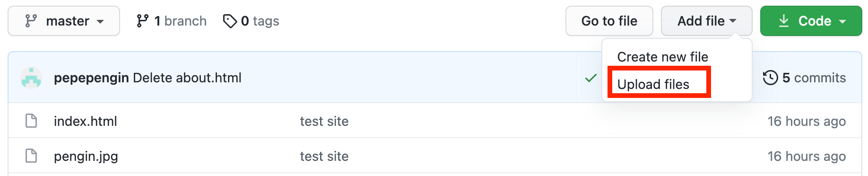This screenshot has width=868, height=176.
Task: Click the green check status icon
Action: [x=591, y=78]
